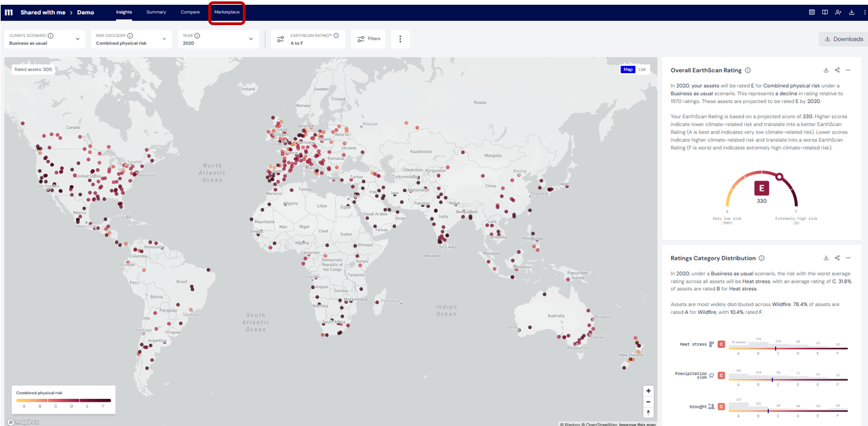Switch to the Summary tab
The width and height of the screenshot is (868, 426).
(x=156, y=12)
